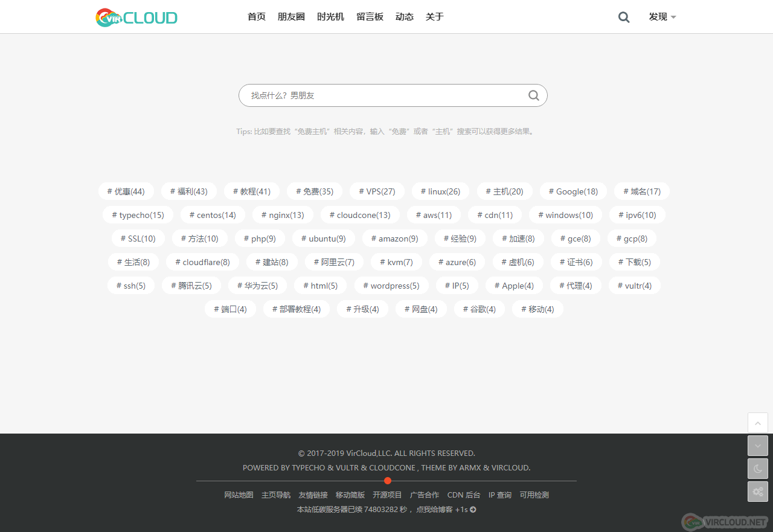Select the 教程(41) tag
Screen dimensions: 773x532
click(252, 191)
